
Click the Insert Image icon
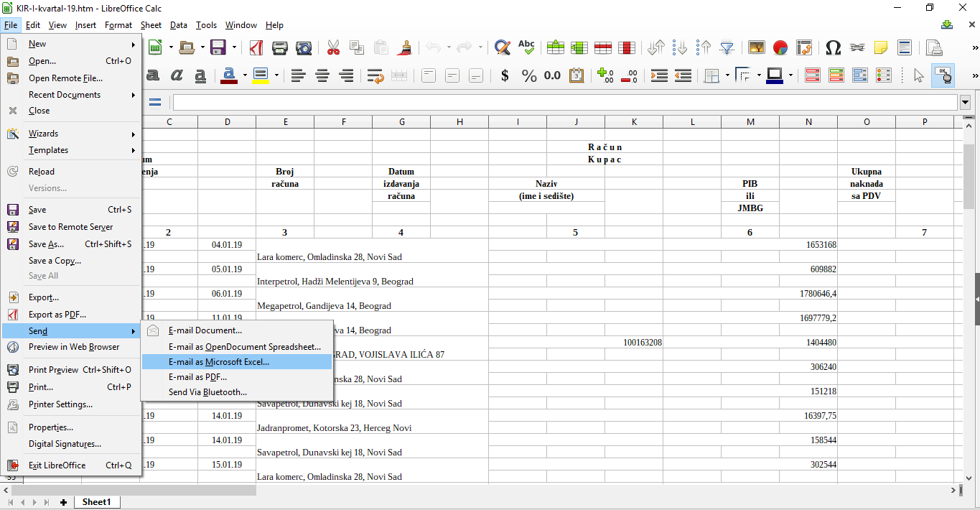click(756, 47)
